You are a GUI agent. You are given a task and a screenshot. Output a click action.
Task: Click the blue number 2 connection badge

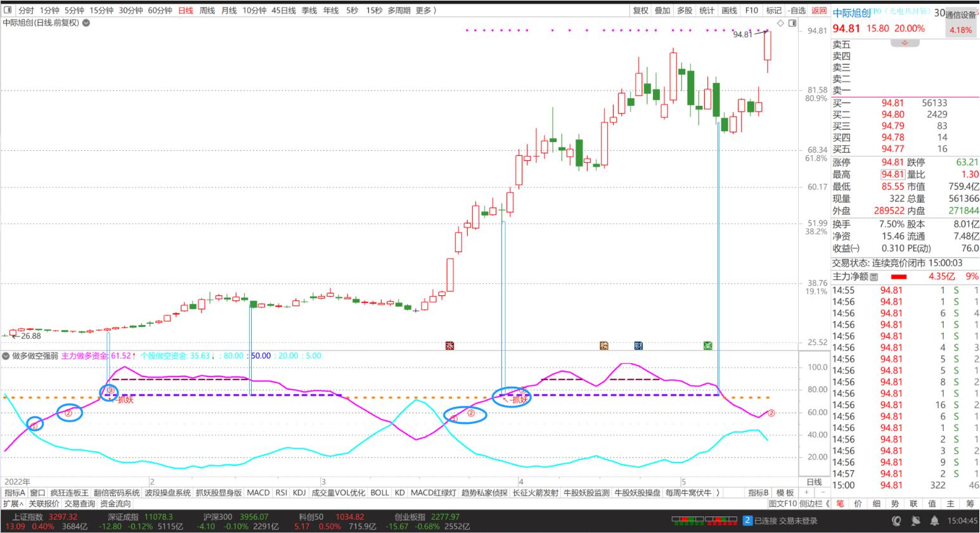tap(747, 521)
